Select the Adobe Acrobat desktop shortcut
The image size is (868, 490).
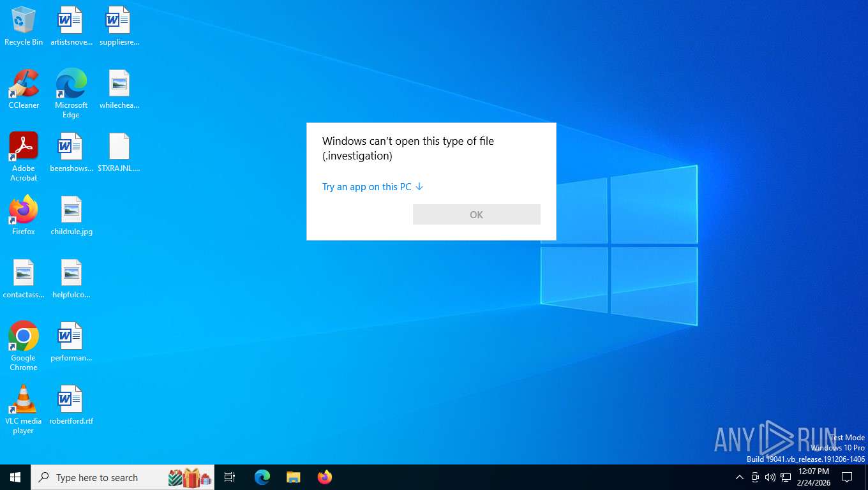(x=24, y=157)
